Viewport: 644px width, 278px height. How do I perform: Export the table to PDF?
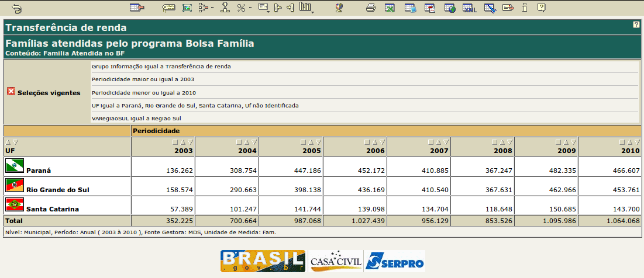pos(430,8)
